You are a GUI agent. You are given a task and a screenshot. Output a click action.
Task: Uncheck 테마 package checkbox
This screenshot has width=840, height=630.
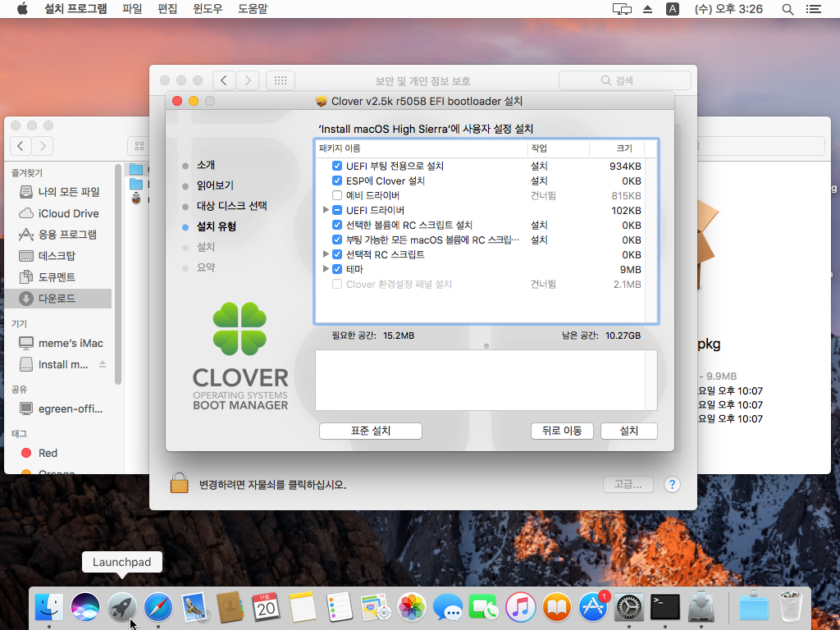[337, 269]
